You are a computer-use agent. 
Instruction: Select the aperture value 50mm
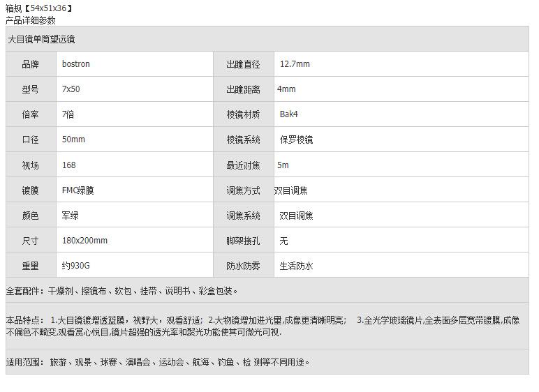73,140
